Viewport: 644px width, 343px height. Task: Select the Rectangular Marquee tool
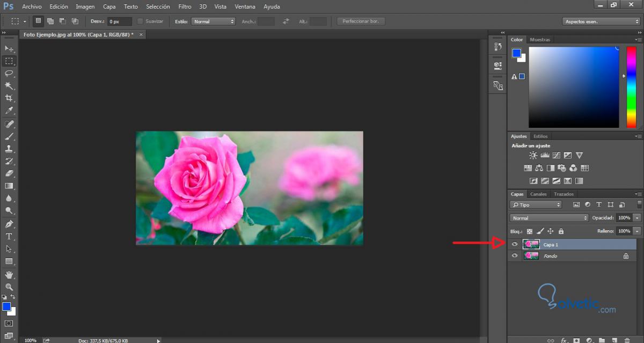9,61
